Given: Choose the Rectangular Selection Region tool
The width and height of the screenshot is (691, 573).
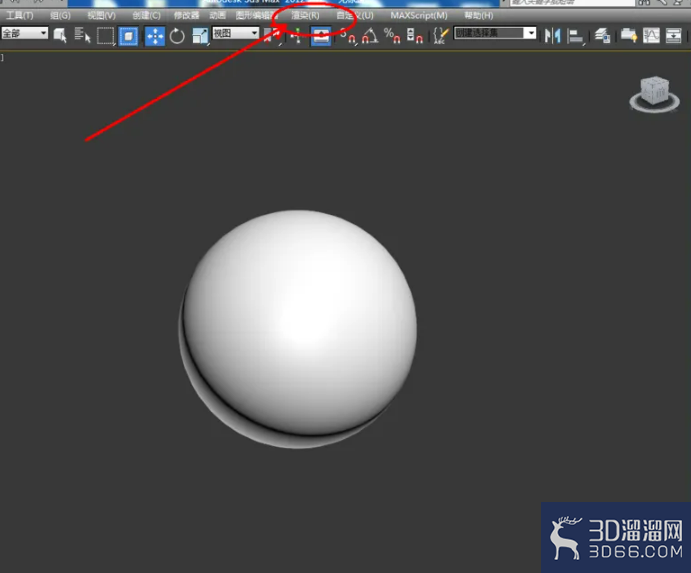Looking at the screenshot, I should coord(105,36).
